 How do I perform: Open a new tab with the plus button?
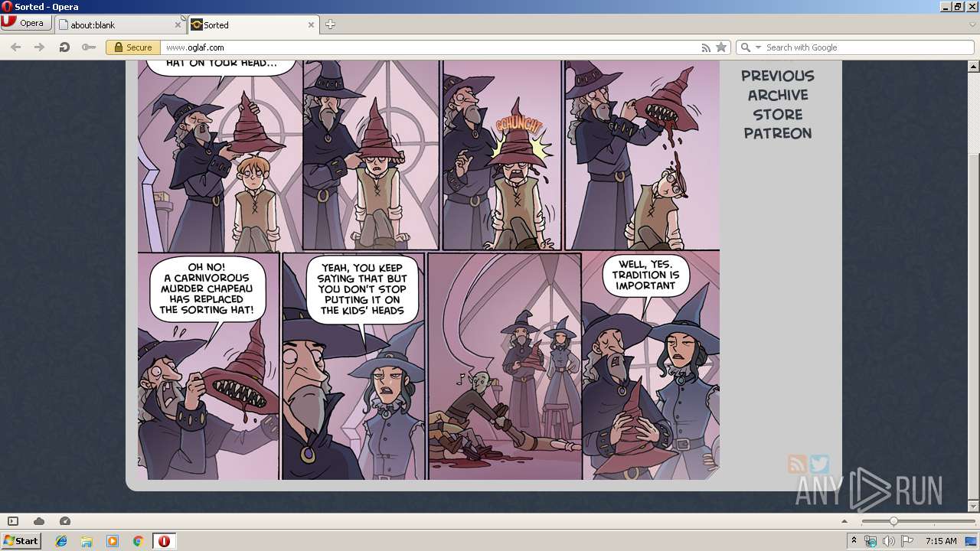pos(330,24)
